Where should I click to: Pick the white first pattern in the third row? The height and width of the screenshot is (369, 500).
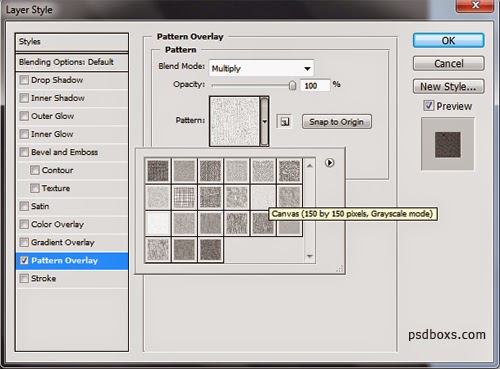point(158,223)
